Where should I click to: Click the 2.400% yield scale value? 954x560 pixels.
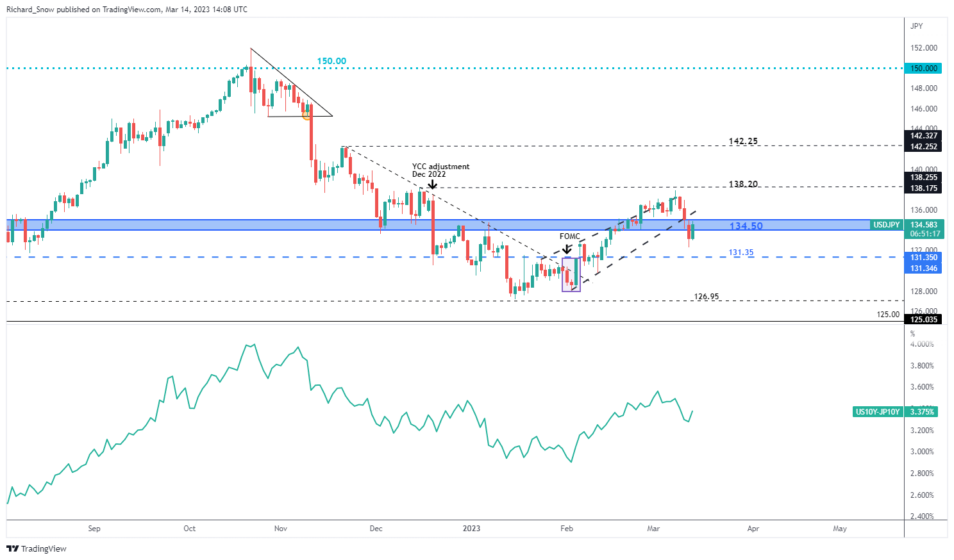pos(922,516)
